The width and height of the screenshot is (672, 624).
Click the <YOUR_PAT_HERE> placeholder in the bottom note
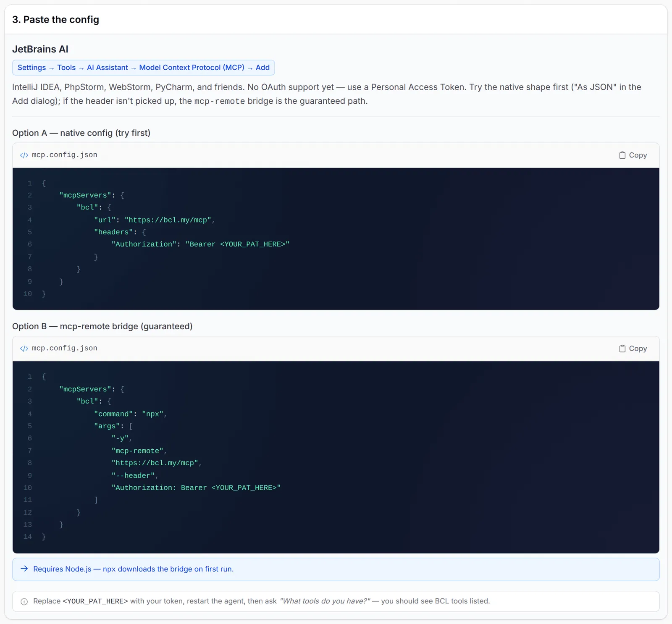[95, 601]
